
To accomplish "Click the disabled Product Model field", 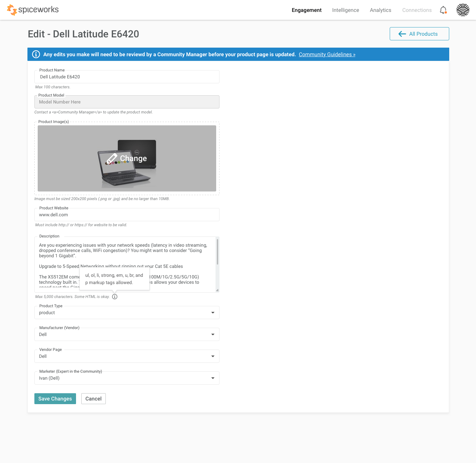I will (x=127, y=102).
